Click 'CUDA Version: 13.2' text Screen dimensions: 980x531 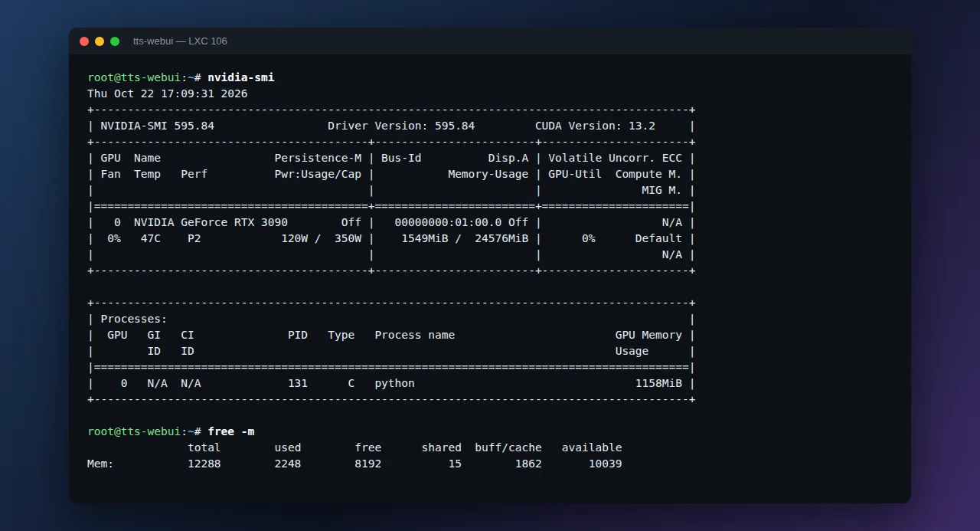596,126
